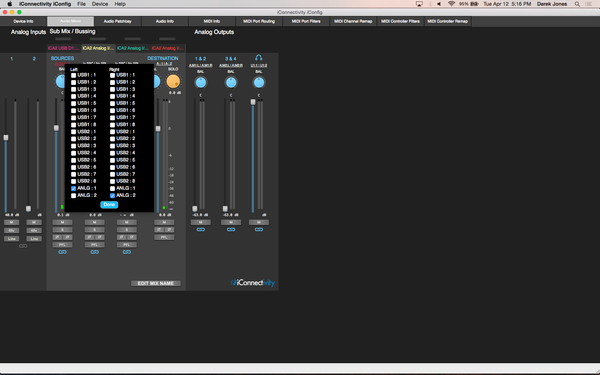Viewport: 600px width, 375px height.
Task: Open the Audio Patchbay tab
Action: pos(117,21)
